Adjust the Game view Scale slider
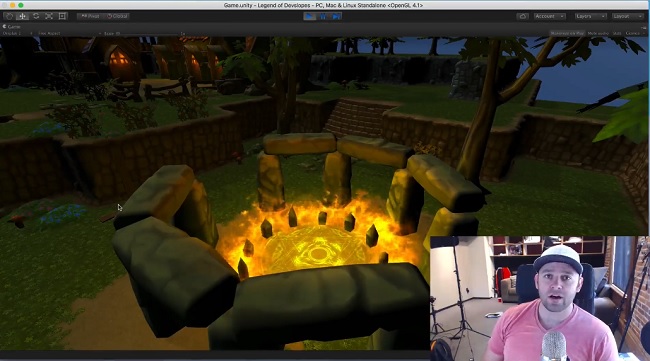This screenshot has height=361, width=650. pyautogui.click(x=149, y=34)
